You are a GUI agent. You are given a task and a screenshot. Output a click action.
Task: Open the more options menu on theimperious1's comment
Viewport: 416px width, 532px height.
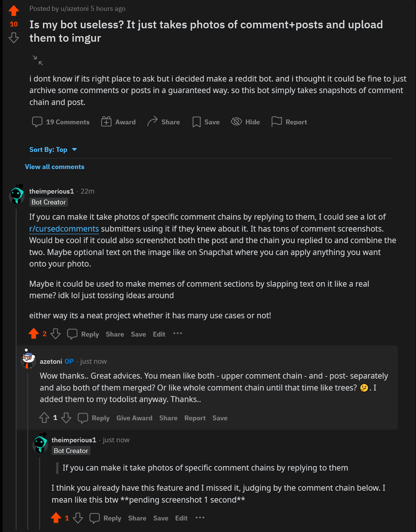pyautogui.click(x=177, y=334)
